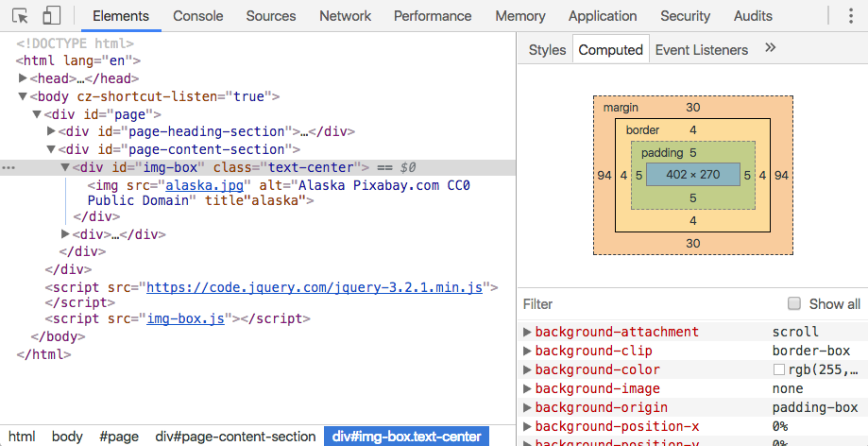
Task: Open the jquery-3.2.1.min.js script link
Action: [315, 287]
